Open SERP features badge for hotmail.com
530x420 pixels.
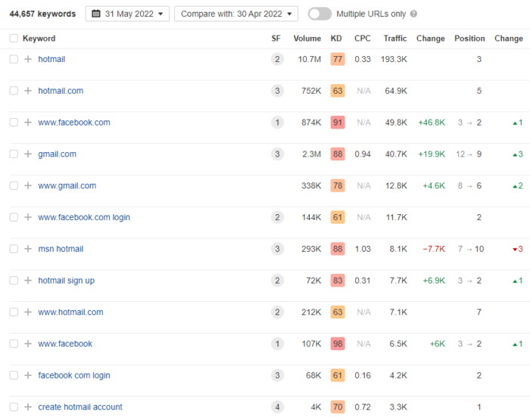click(277, 91)
